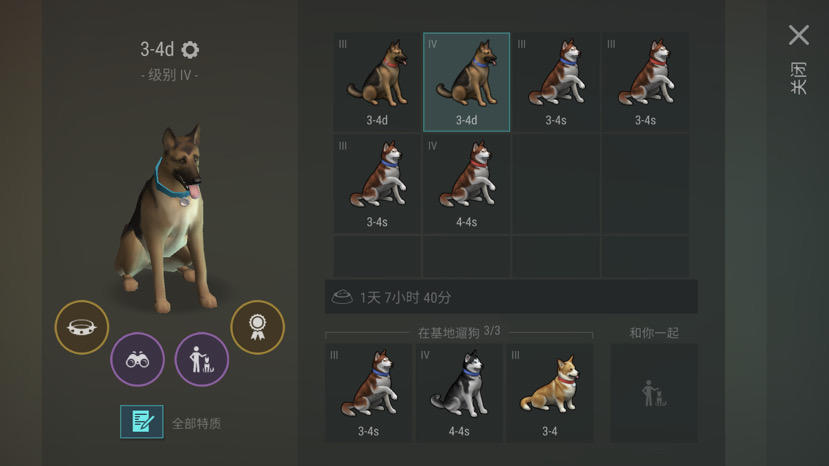
Task: Click the large shepherd dog preview
Action: click(x=168, y=217)
